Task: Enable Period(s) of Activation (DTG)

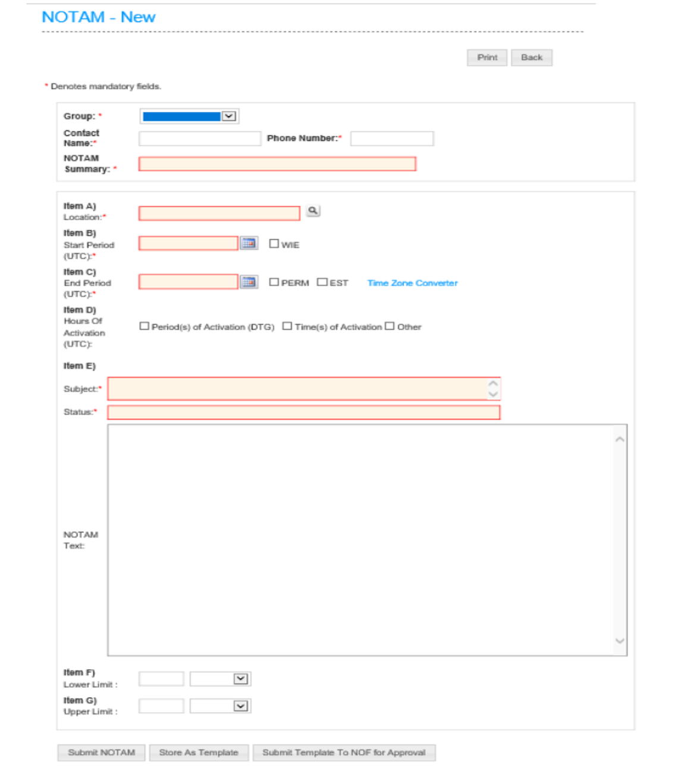Action: click(x=144, y=326)
